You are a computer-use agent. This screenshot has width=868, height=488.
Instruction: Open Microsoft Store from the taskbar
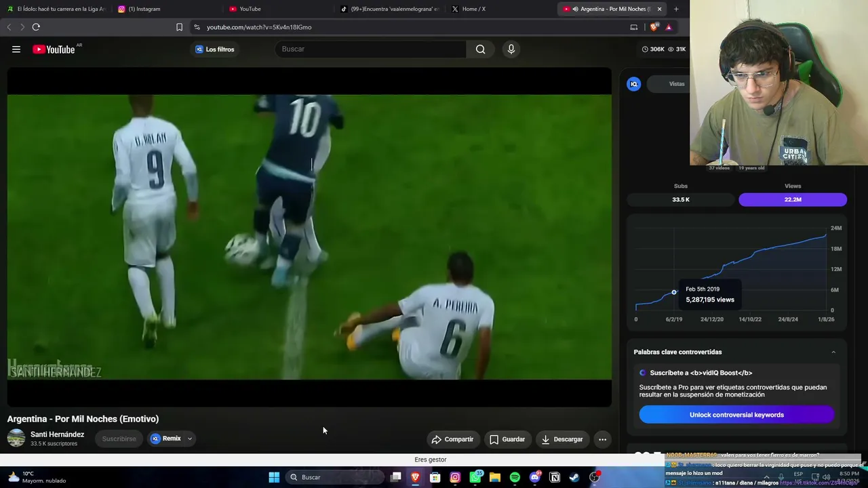tap(435, 477)
